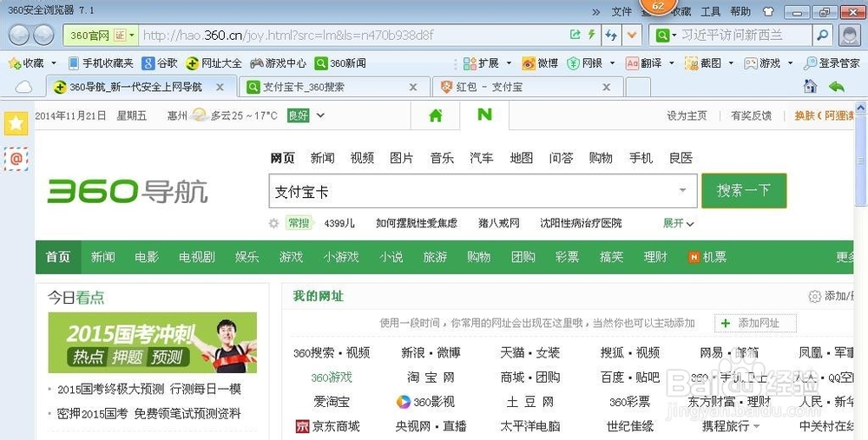Click the green N tab
Viewport: 868px width, 440px height.
pyautogui.click(x=484, y=115)
